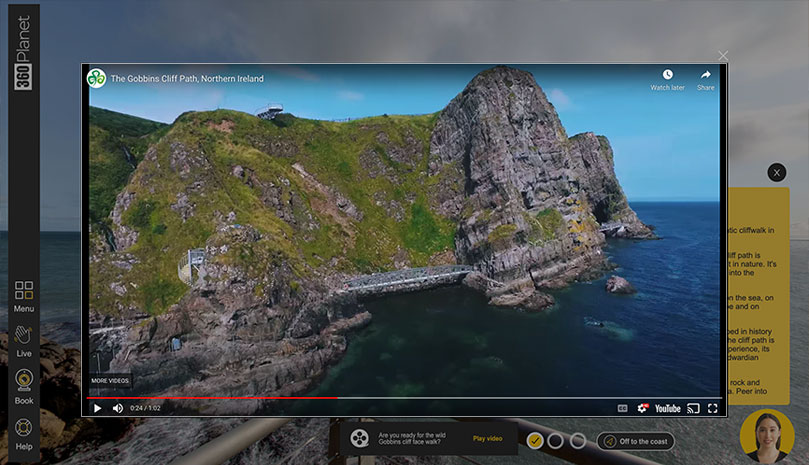Click the film reel icon

point(360,438)
